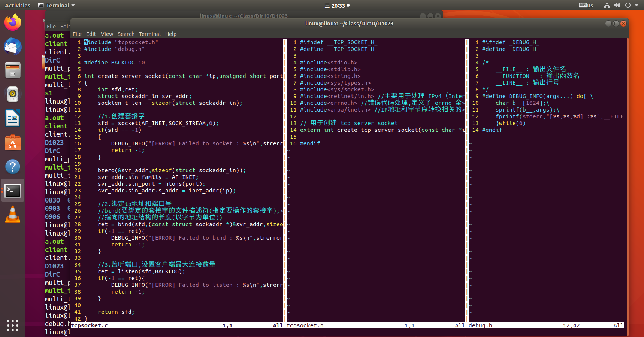Launch Thunderbird mail from the dock
644x337 pixels.
pyautogui.click(x=13, y=46)
